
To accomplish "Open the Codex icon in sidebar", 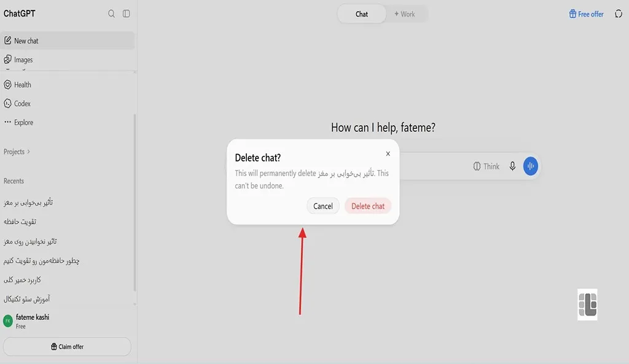I will click(x=7, y=103).
